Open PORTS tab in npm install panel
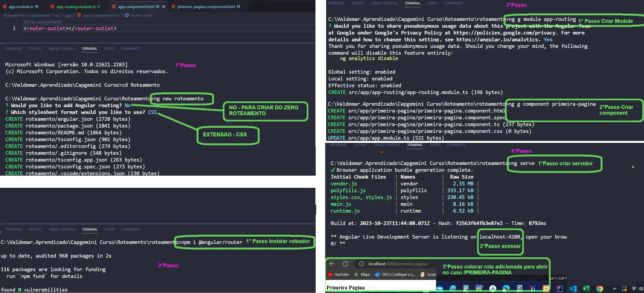This screenshot has width=644, height=293. [109, 229]
